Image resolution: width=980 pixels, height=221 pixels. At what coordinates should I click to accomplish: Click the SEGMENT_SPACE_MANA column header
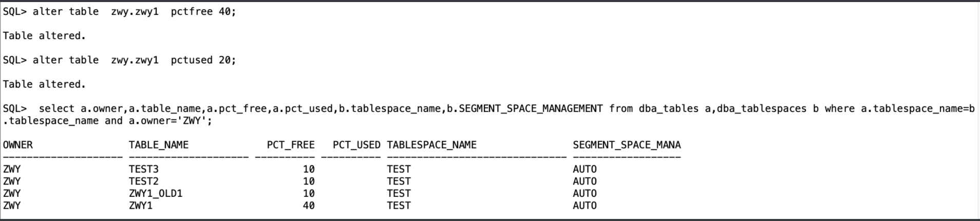[627, 145]
